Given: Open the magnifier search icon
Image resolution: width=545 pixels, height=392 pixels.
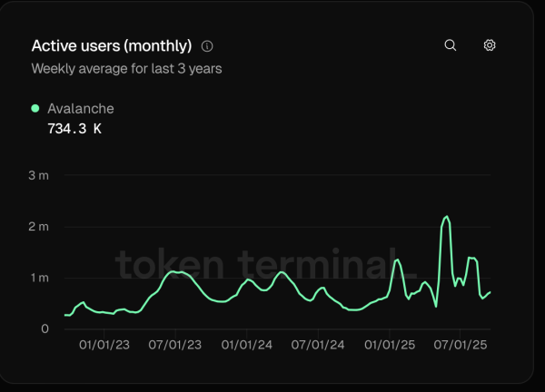Looking at the screenshot, I should pos(450,45).
